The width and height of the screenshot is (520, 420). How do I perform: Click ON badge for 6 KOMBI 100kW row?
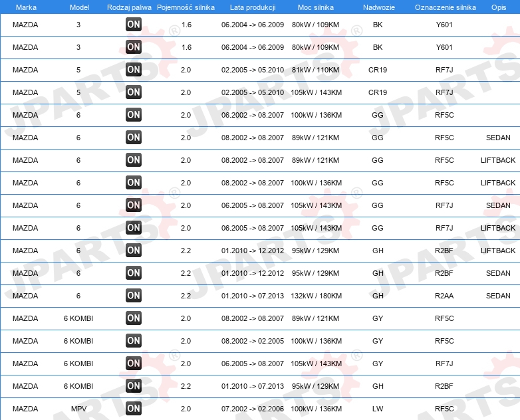coord(134,340)
